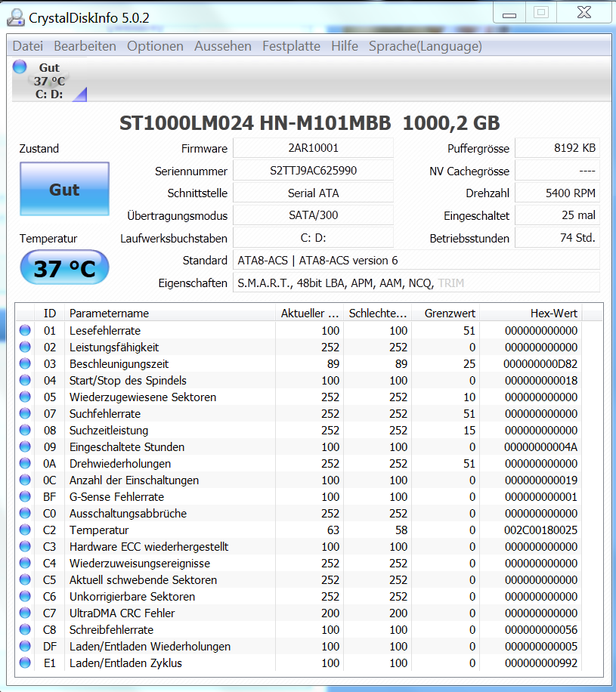Click the Standard field ATA8-ACS version 6

[416, 261]
